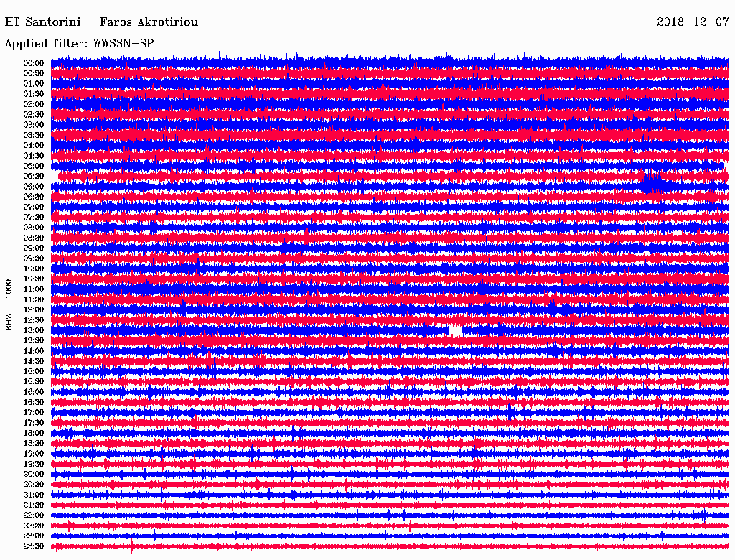This screenshot has width=735, height=560.
Task: Click the white data gap in the 13:00 trace
Action: pos(456,331)
